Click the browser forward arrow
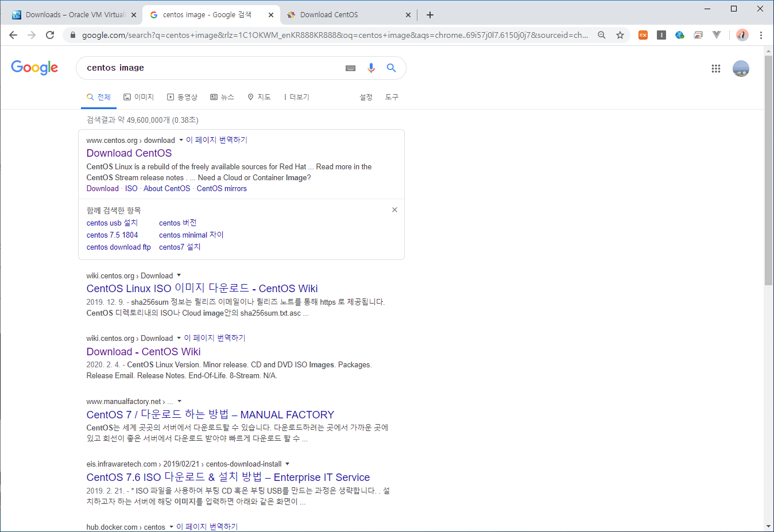The image size is (774, 532). 32,35
